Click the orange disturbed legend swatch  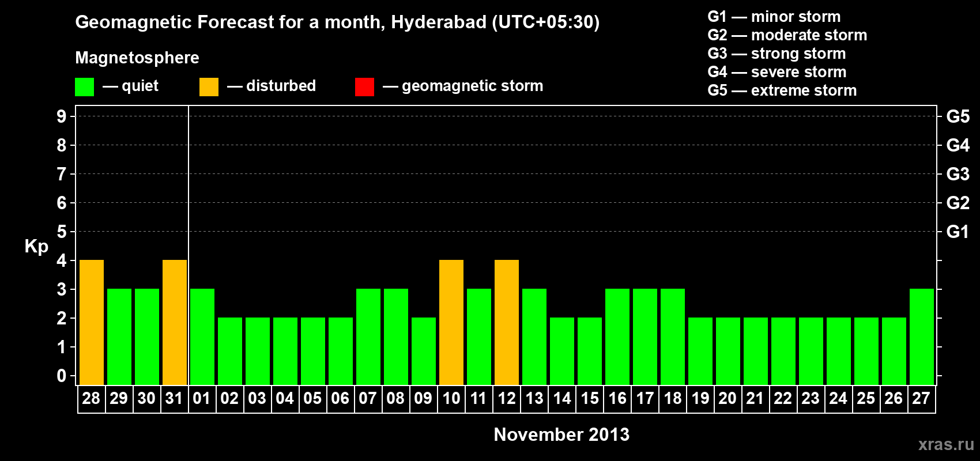tap(209, 87)
